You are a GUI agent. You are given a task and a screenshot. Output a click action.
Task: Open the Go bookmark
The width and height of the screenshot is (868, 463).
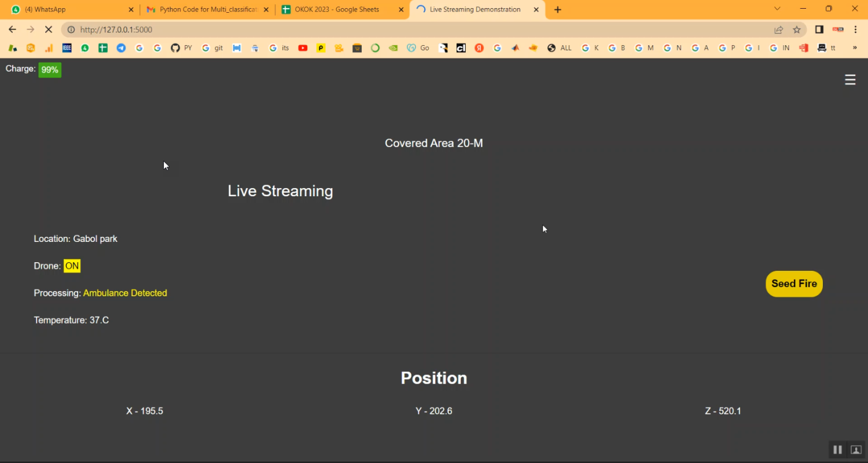point(418,48)
